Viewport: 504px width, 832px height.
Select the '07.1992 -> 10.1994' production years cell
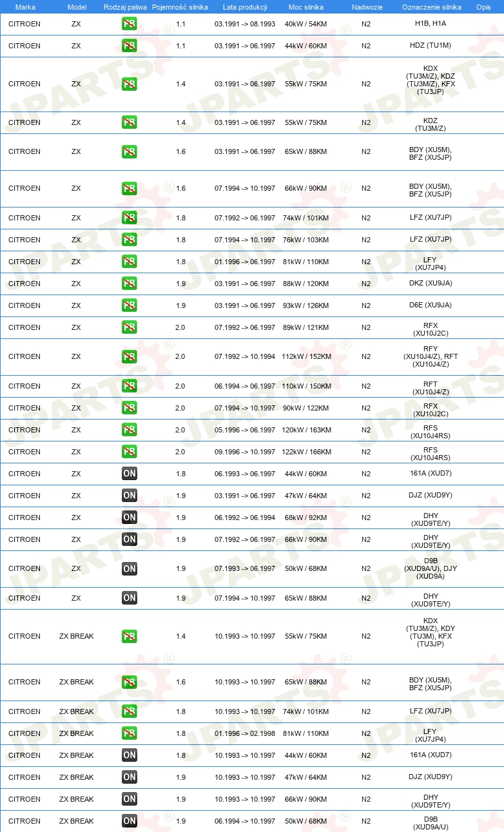pyautogui.click(x=245, y=356)
